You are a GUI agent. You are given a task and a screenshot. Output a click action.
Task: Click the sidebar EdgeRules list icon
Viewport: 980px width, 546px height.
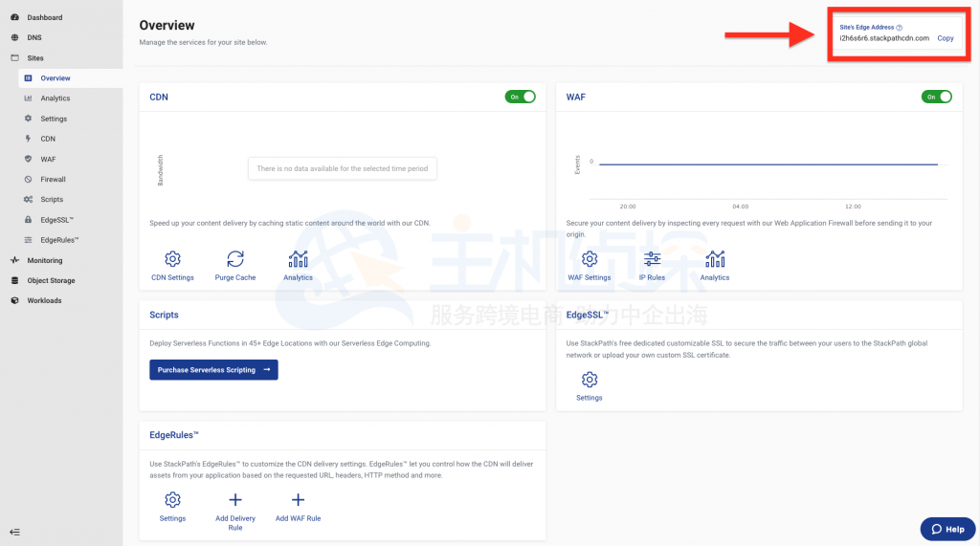tap(28, 240)
